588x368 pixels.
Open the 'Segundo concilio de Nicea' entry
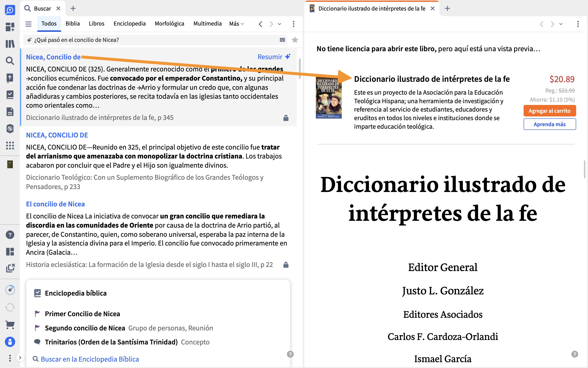[85, 328]
